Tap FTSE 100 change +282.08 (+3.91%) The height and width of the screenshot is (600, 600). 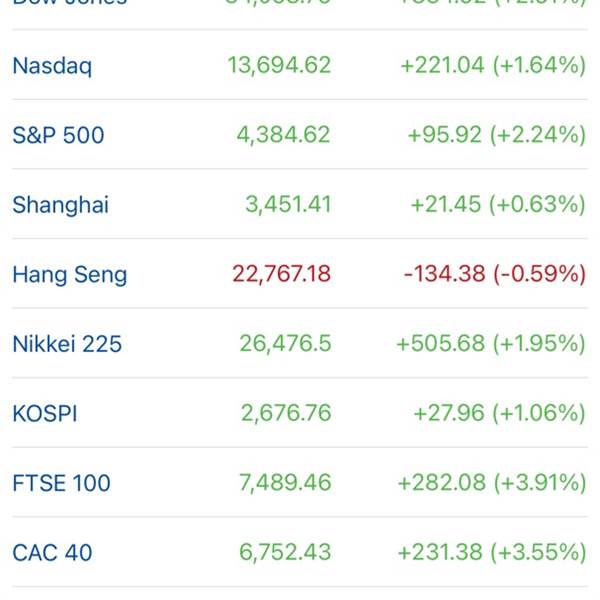point(491,483)
